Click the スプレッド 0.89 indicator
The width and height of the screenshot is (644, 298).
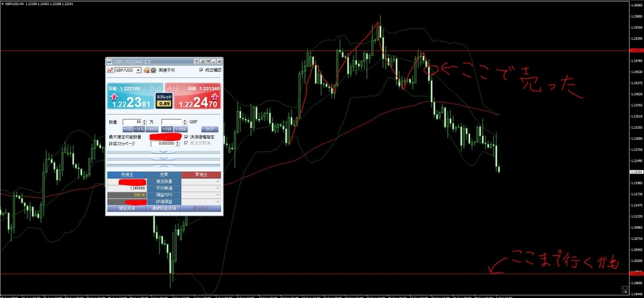pyautogui.click(x=164, y=100)
